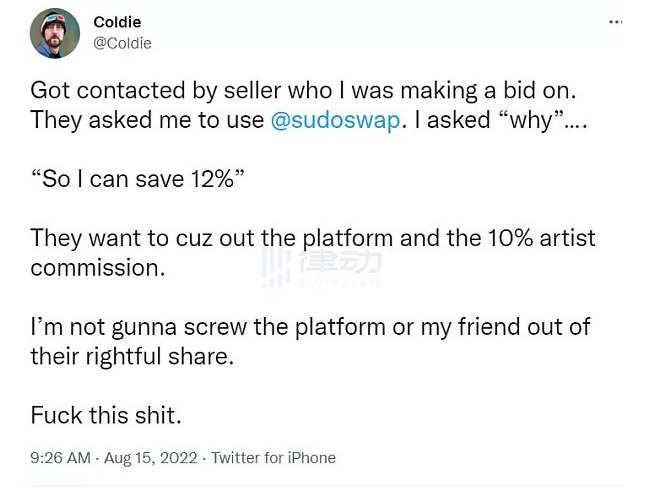658x489 pixels.
Task: Click the BlockBeats bar-chart watermark logo
Action: click(x=276, y=268)
